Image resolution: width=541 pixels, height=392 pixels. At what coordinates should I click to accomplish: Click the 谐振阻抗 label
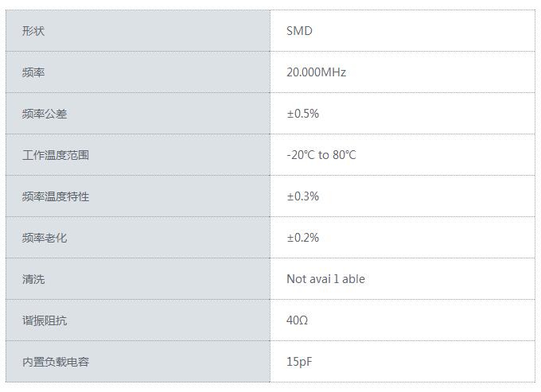[45, 320]
